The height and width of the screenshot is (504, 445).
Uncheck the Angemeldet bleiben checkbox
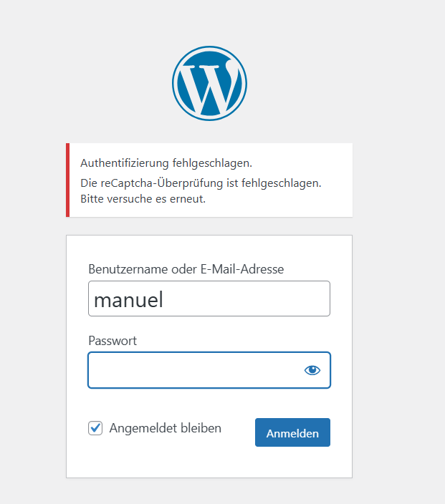click(x=95, y=428)
